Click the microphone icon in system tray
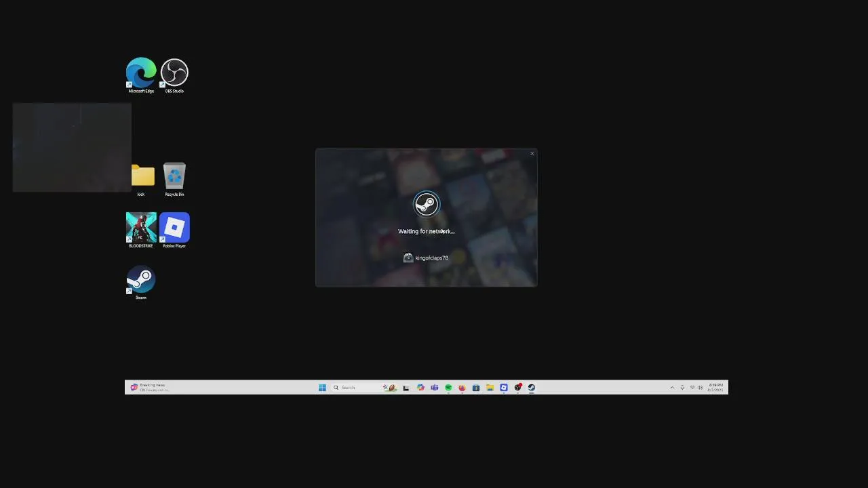Screen dimensions: 868x488 [x=682, y=388]
